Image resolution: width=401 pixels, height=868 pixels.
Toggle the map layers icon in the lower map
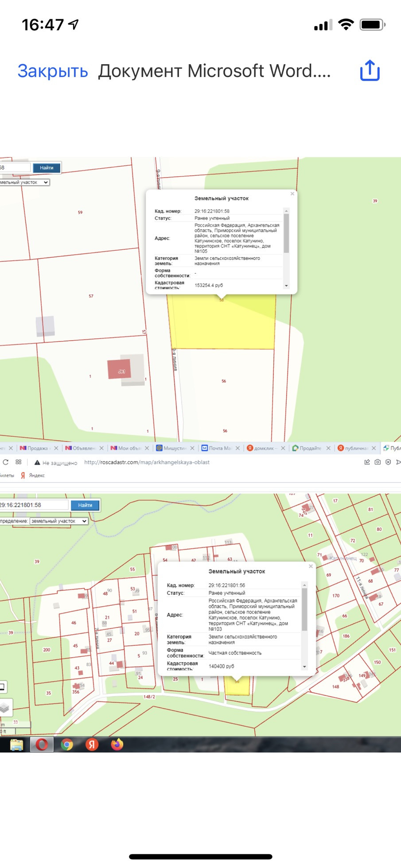pyautogui.click(x=5, y=708)
